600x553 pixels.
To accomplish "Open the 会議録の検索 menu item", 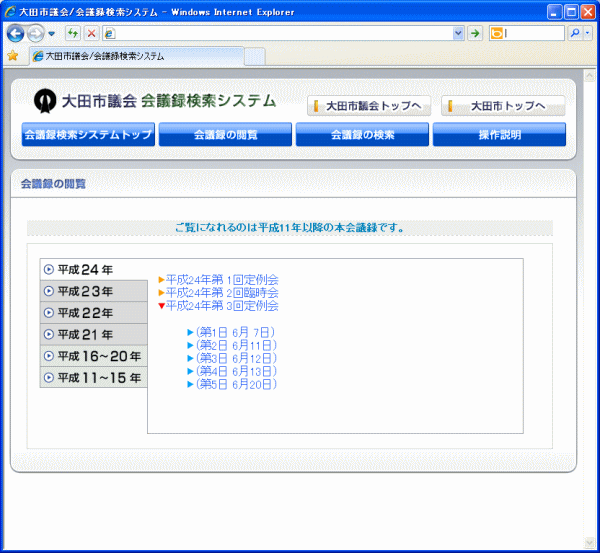I will pos(362,134).
